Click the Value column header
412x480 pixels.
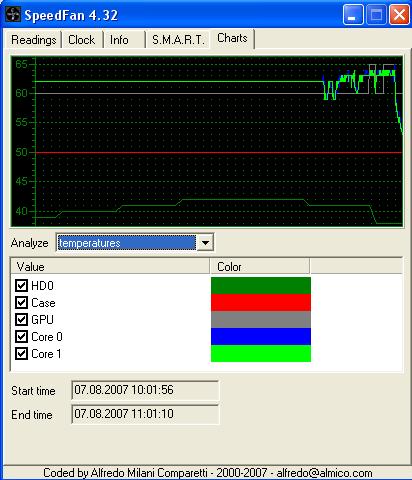coord(110,267)
